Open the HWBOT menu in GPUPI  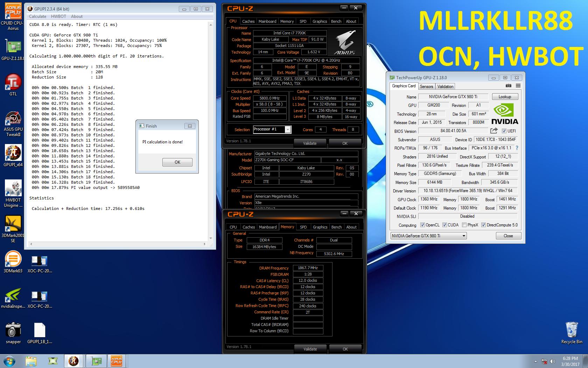(x=58, y=16)
